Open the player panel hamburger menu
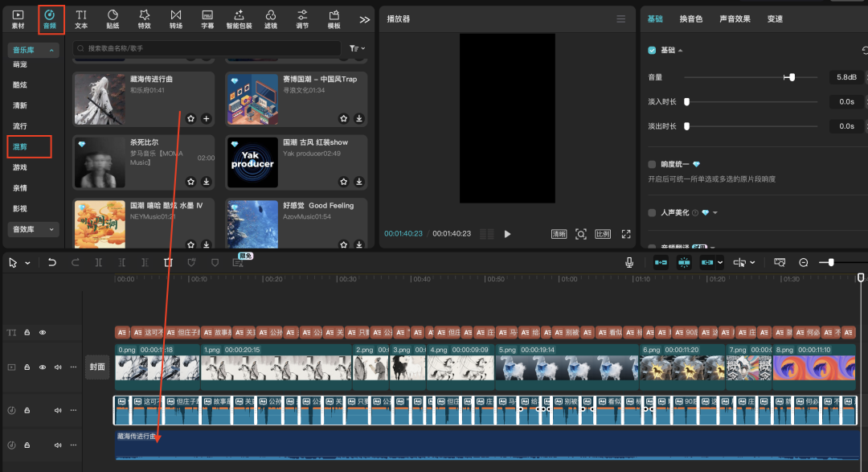This screenshot has width=868, height=472. [x=620, y=19]
